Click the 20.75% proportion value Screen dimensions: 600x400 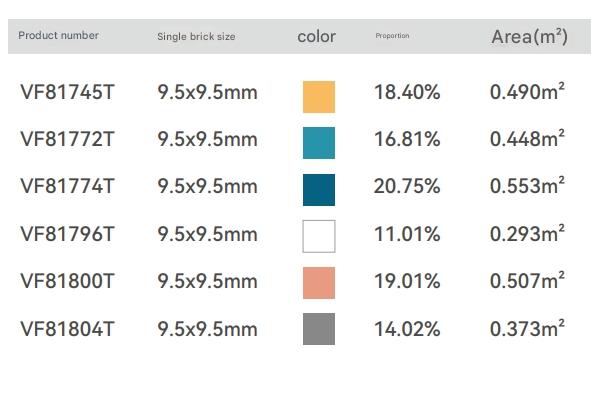pos(407,186)
